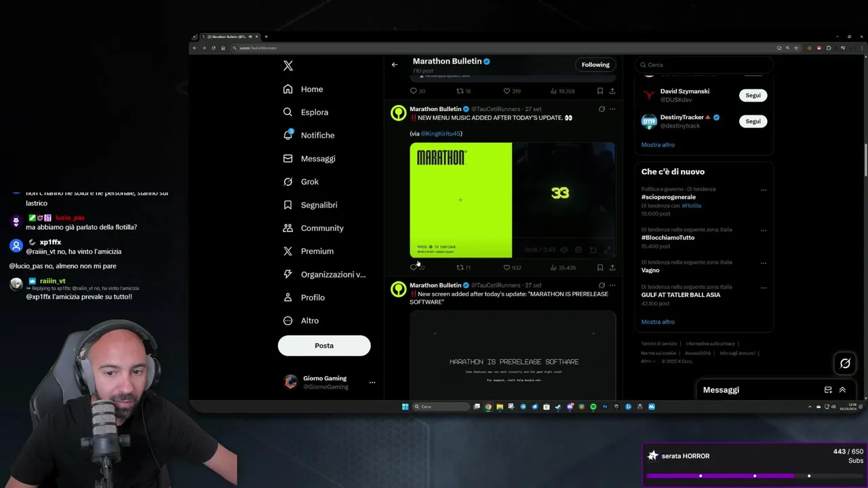Open more options on PRERELEASE SOFTWARE post
Image resolution: width=868 pixels, height=488 pixels.
click(612, 285)
